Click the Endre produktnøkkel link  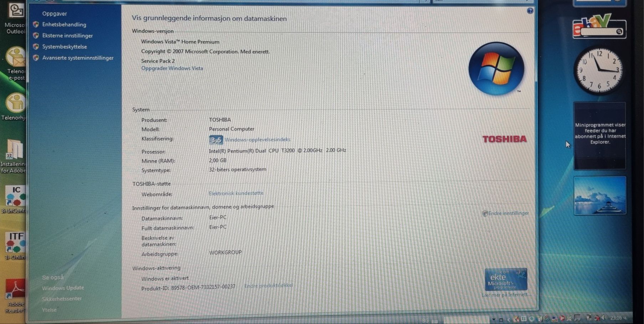[x=268, y=285]
